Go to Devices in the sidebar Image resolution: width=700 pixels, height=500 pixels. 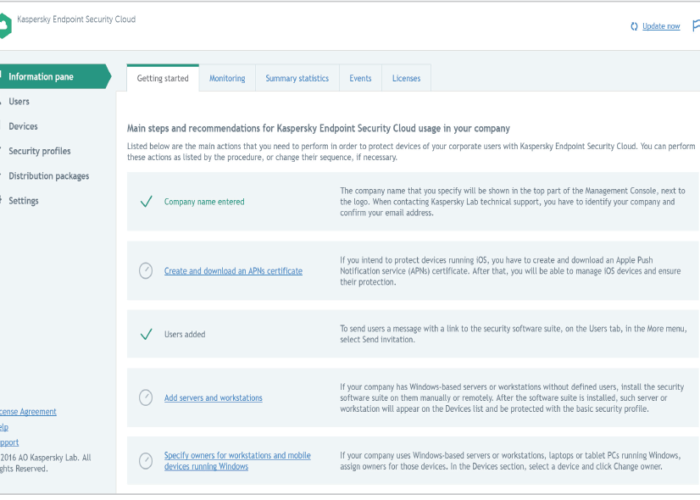pyautogui.click(x=23, y=126)
